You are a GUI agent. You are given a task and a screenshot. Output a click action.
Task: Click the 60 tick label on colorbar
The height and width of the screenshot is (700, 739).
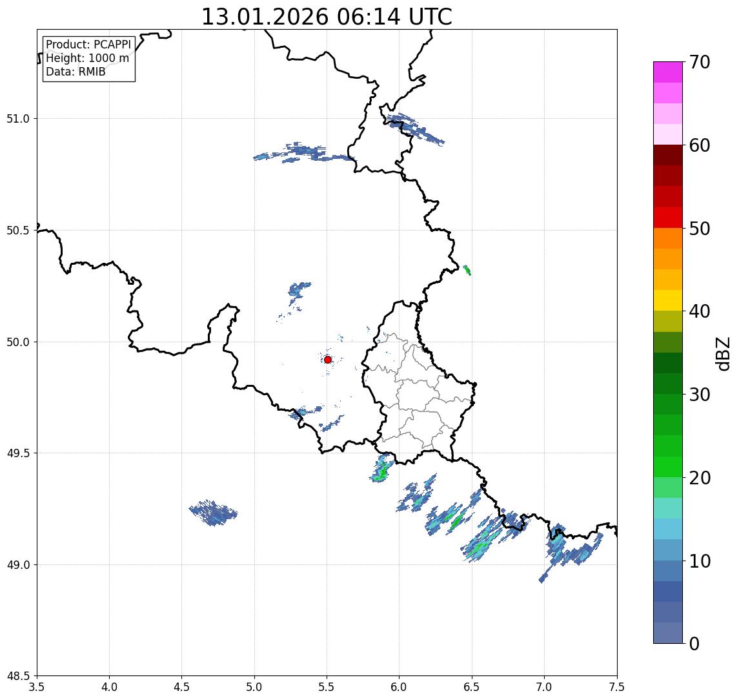(700, 145)
